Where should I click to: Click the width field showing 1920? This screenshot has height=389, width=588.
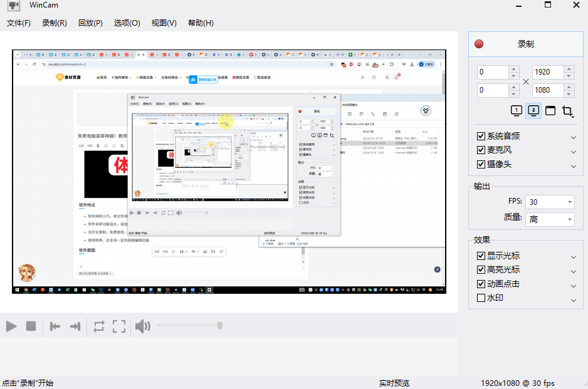pos(549,72)
